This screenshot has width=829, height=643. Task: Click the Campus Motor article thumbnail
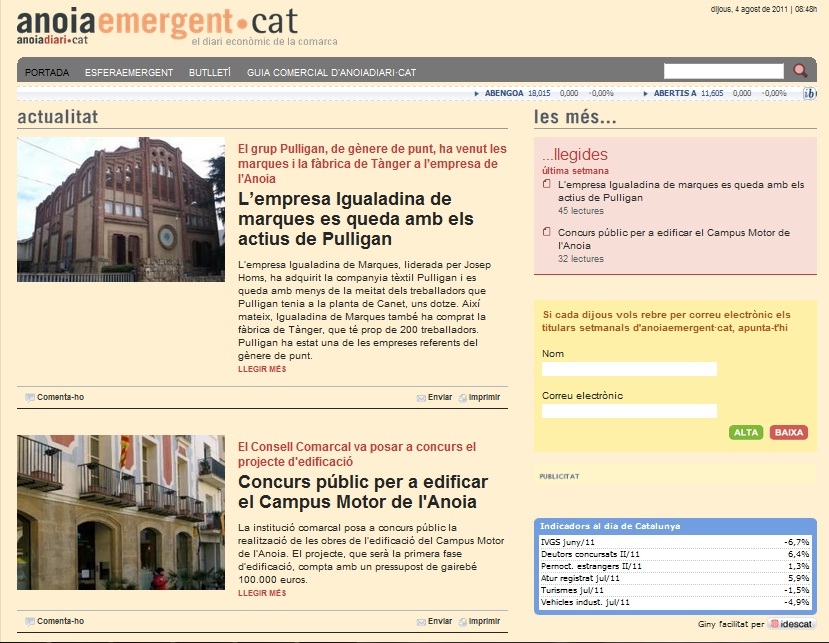click(x=121, y=512)
